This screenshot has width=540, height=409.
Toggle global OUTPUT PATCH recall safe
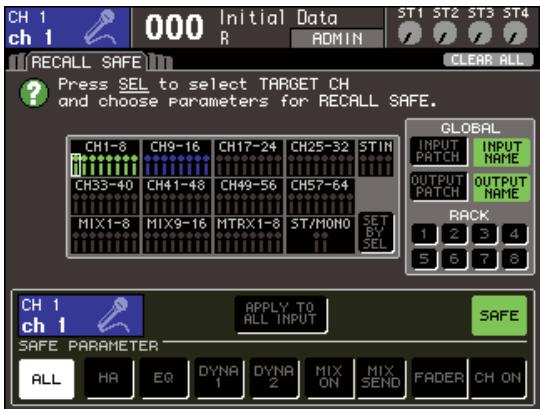pos(438,187)
